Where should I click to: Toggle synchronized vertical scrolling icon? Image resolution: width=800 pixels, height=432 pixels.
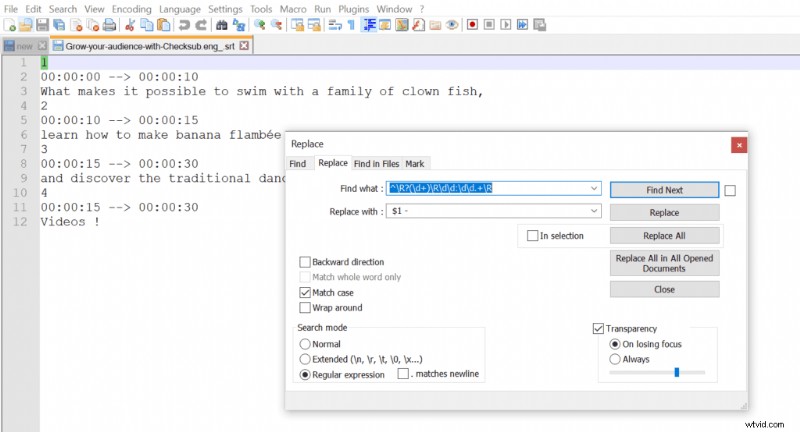pos(297,24)
